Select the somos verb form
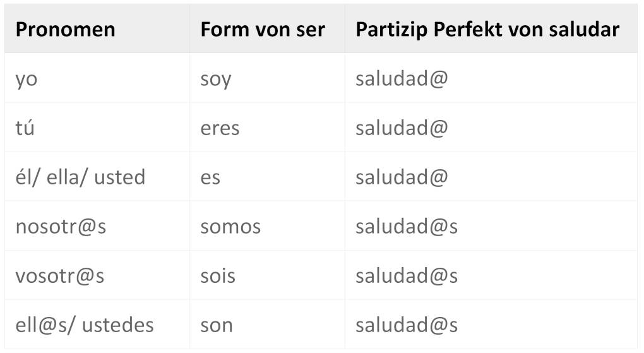 pos(230,227)
